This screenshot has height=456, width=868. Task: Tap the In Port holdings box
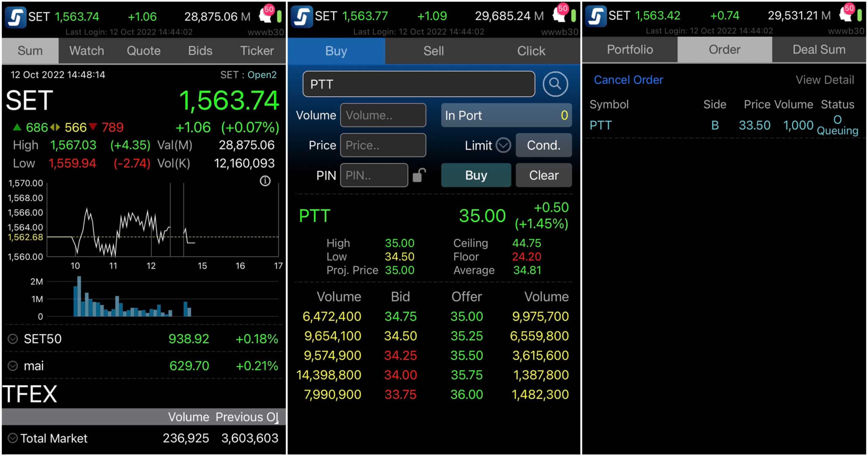(x=506, y=115)
